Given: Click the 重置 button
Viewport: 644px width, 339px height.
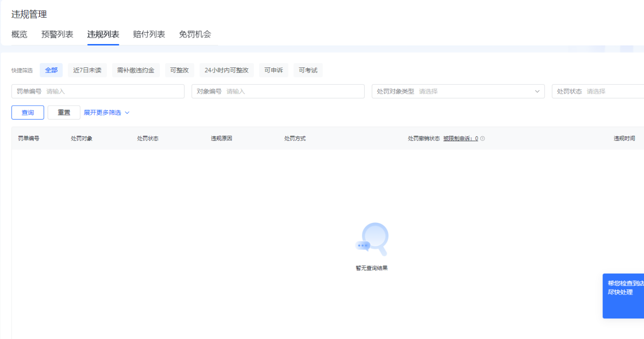Looking at the screenshot, I should coord(64,113).
